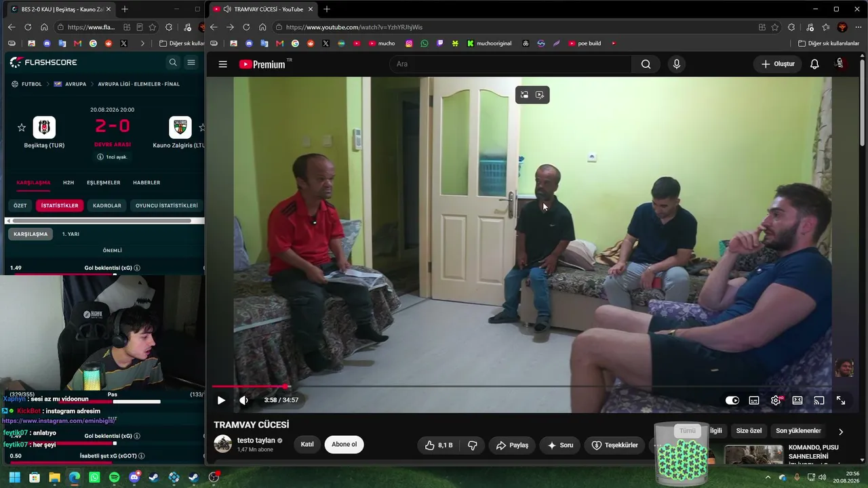
Task: Click the Katıl join button
Action: (307, 445)
